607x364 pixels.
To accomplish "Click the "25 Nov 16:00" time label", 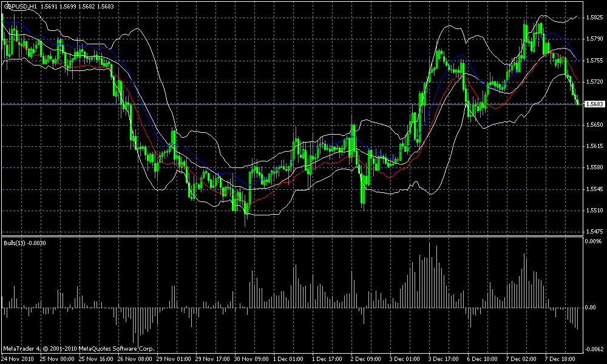I will point(97,359).
